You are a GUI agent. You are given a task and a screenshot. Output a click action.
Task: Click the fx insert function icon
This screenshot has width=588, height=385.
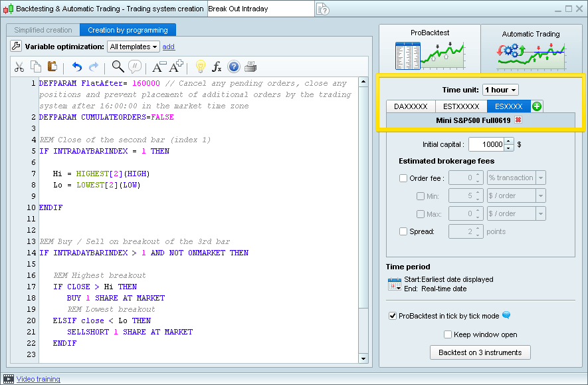pos(217,66)
